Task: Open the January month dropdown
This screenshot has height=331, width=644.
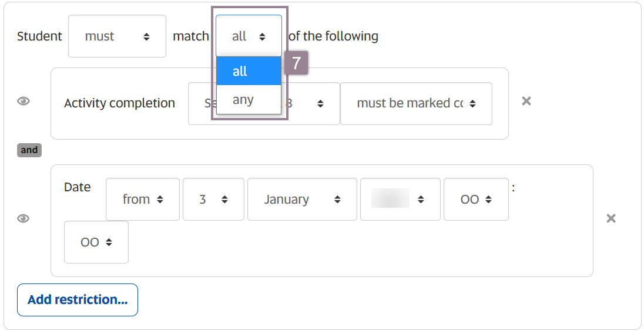Action: click(x=302, y=200)
